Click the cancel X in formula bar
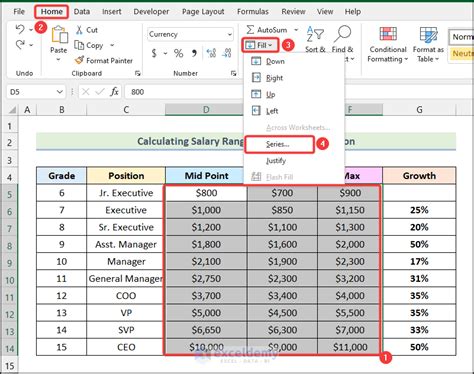 [x=86, y=92]
